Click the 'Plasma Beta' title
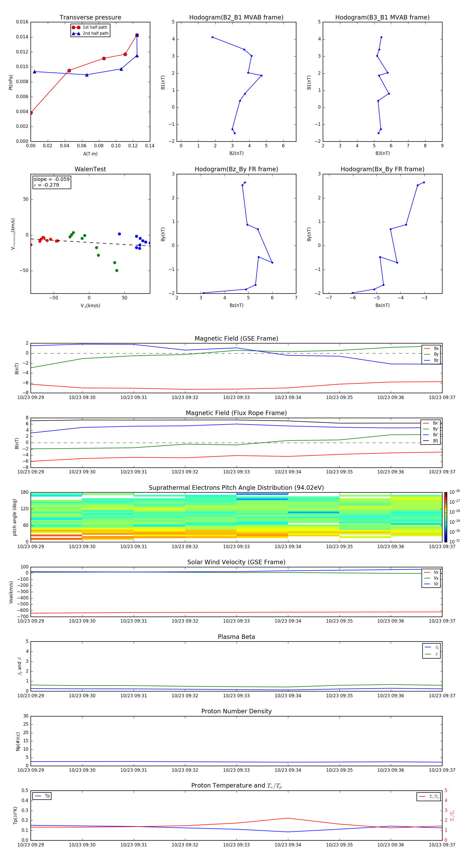 click(236, 637)
